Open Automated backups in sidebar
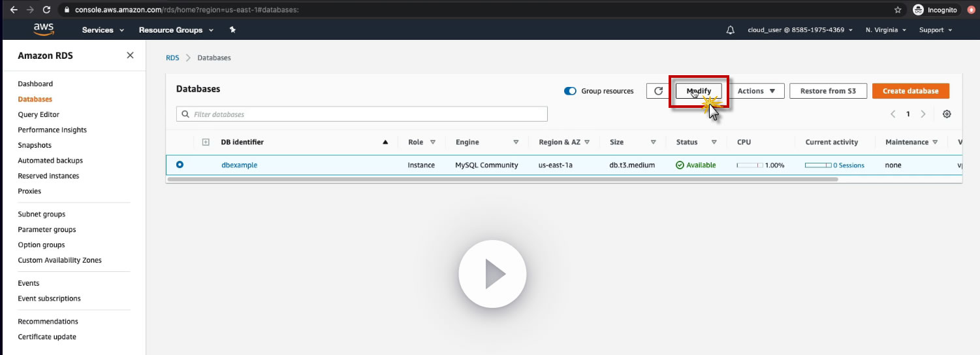980x355 pixels. 50,160
